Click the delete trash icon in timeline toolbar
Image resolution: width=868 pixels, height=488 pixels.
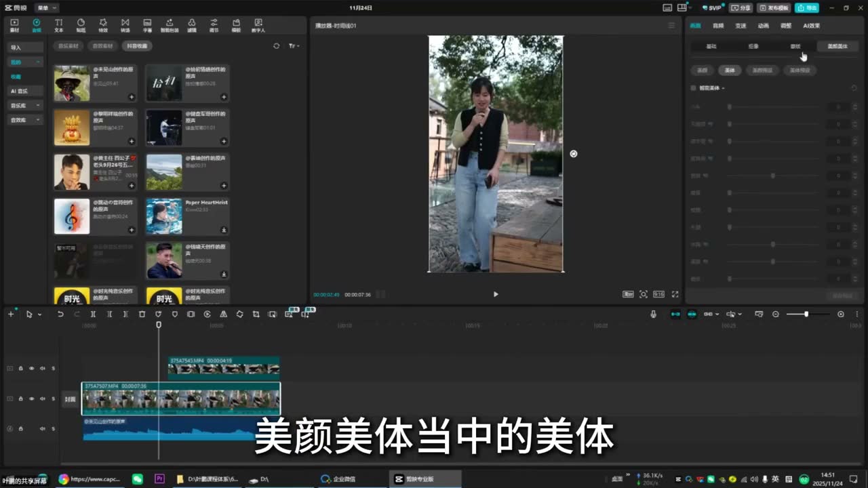coord(142,314)
